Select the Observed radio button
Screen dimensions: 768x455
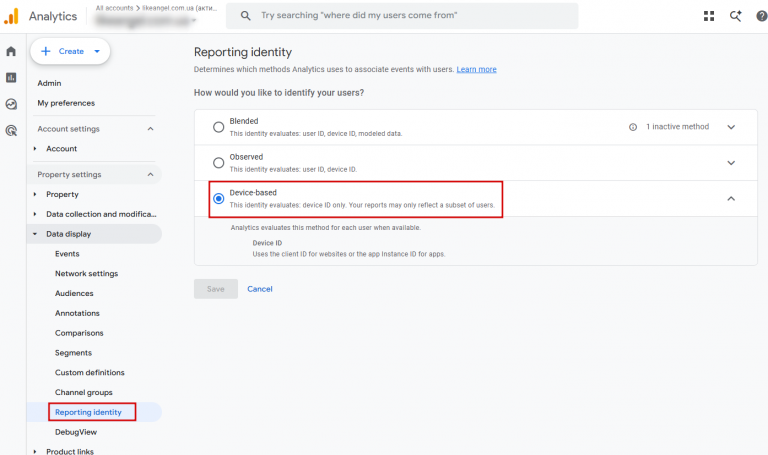click(x=218, y=163)
